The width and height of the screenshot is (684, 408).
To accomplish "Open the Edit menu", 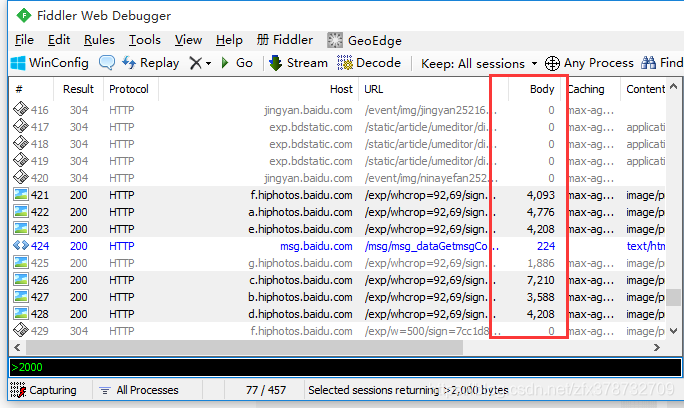I will pos(59,40).
